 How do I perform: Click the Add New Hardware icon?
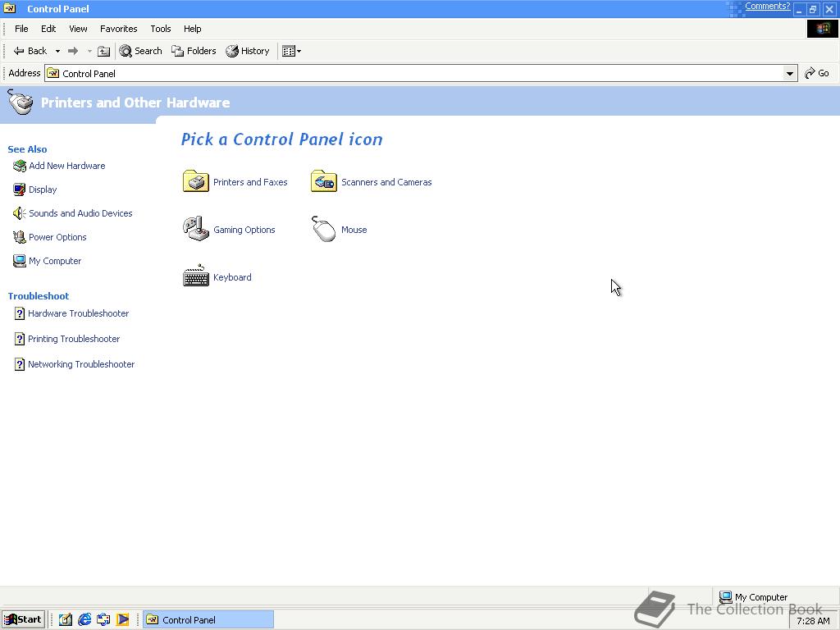click(x=20, y=166)
